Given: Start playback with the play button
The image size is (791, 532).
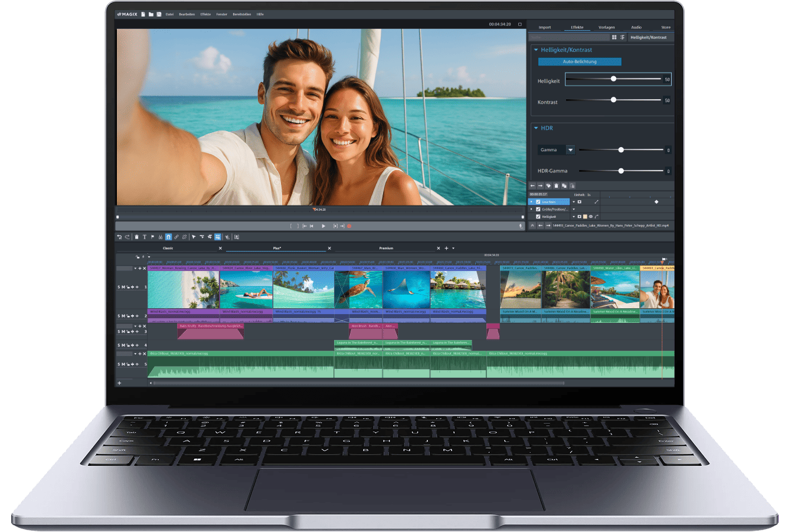Looking at the screenshot, I should click(x=323, y=226).
